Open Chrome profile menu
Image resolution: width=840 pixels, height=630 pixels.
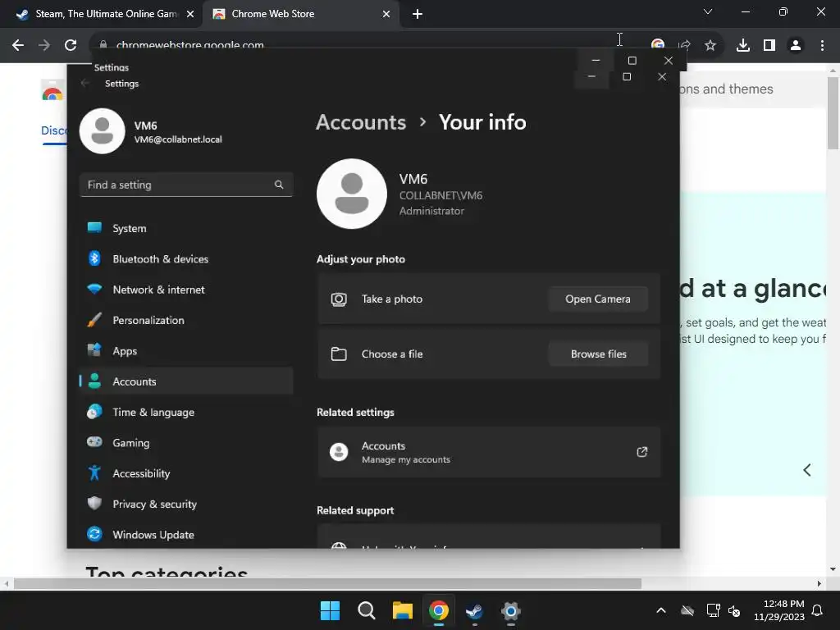click(796, 45)
